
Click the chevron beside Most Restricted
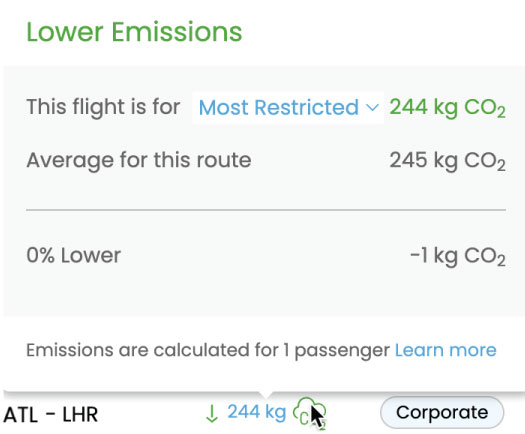(372, 107)
